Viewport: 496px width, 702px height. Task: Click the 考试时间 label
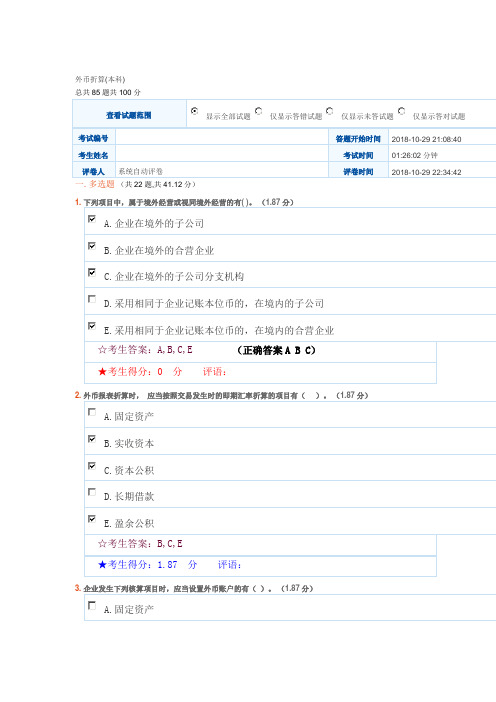[358, 155]
